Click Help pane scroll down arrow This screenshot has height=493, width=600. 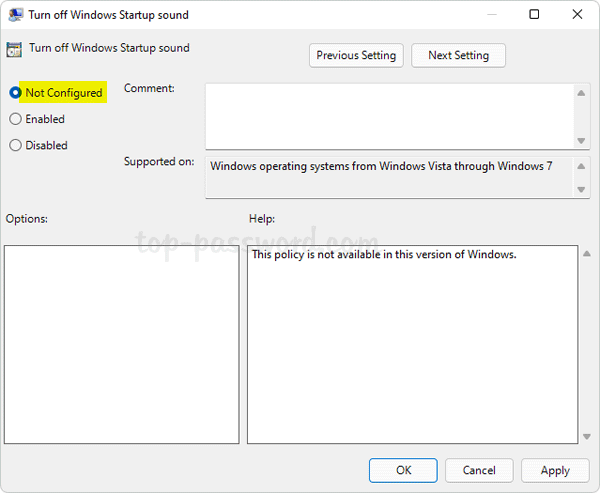(x=584, y=436)
